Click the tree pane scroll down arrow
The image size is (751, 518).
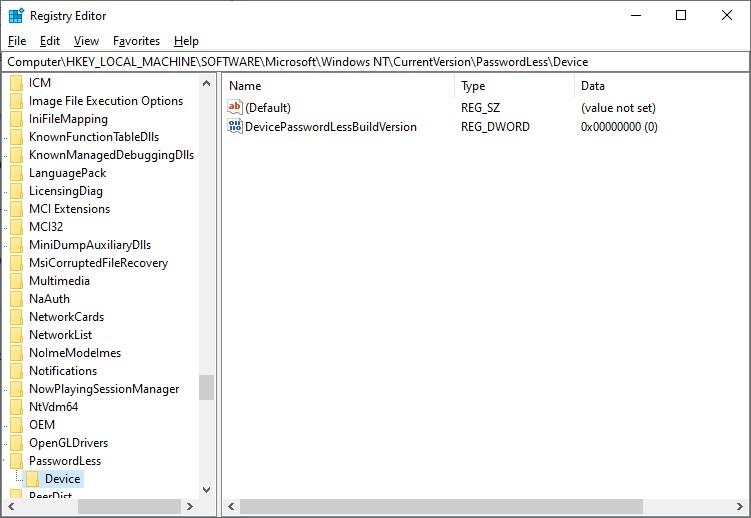[x=206, y=489]
